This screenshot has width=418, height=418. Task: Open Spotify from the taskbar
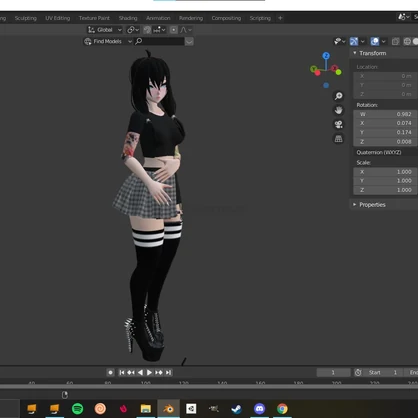tap(78, 408)
